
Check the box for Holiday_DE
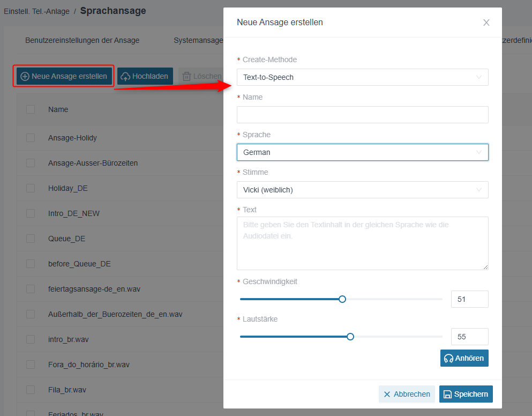31,188
